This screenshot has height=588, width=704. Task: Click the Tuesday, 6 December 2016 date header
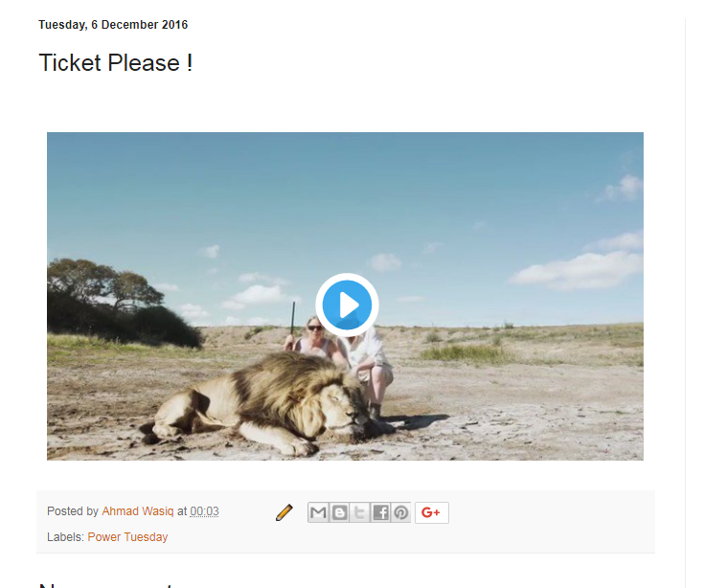click(113, 25)
